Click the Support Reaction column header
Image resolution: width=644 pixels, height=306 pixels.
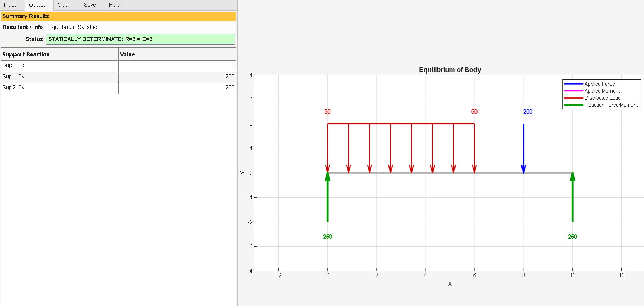click(60, 54)
